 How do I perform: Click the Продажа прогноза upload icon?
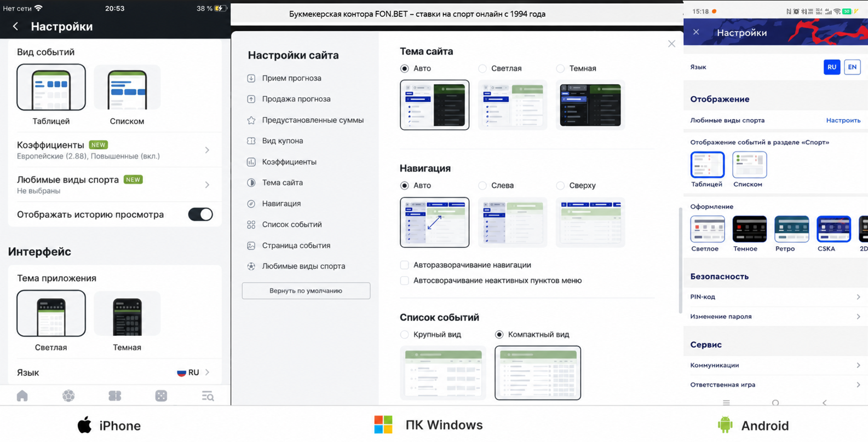pos(251,99)
